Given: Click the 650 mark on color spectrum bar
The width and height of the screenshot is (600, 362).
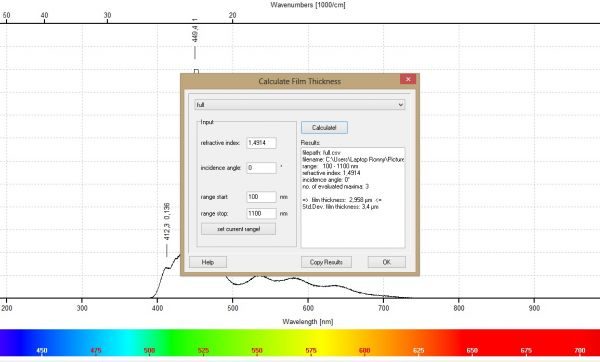Looking at the screenshot, I should click(x=472, y=350).
